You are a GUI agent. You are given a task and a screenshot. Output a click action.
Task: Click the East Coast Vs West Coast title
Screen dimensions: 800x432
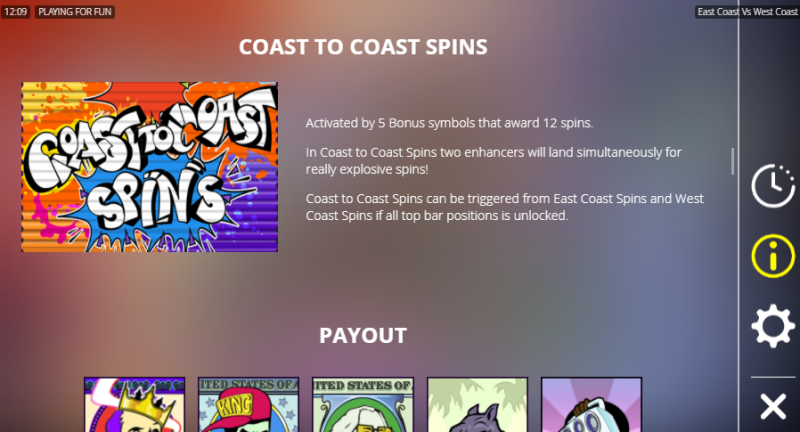click(x=747, y=12)
